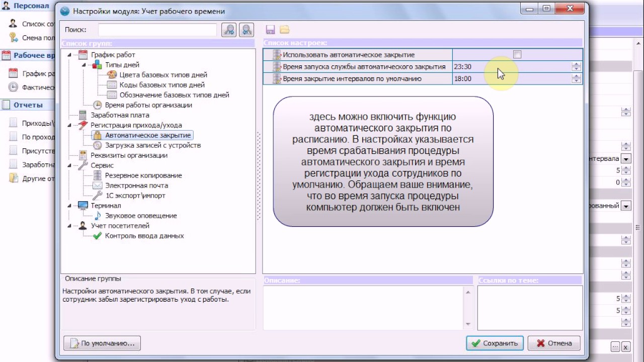The image size is (644, 362).
Task: Click the По умолчанию... button
Action: point(102,343)
